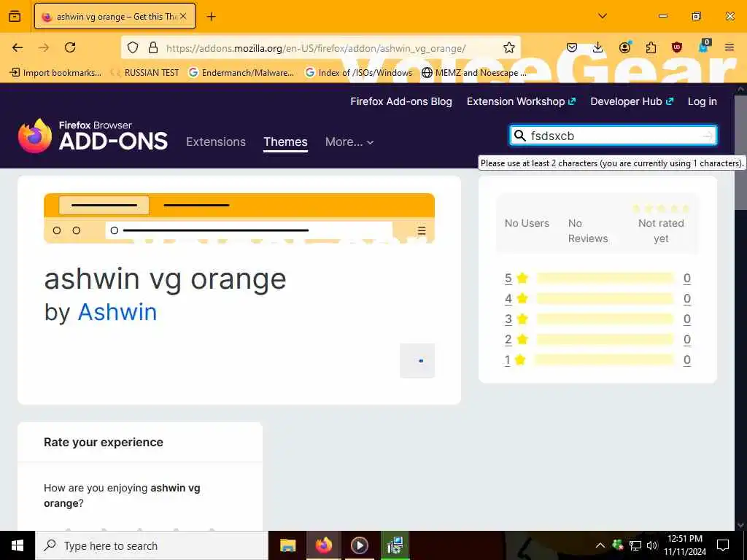The height and width of the screenshot is (560, 747).
Task: Click the Not rated yet text
Action: pos(661,230)
